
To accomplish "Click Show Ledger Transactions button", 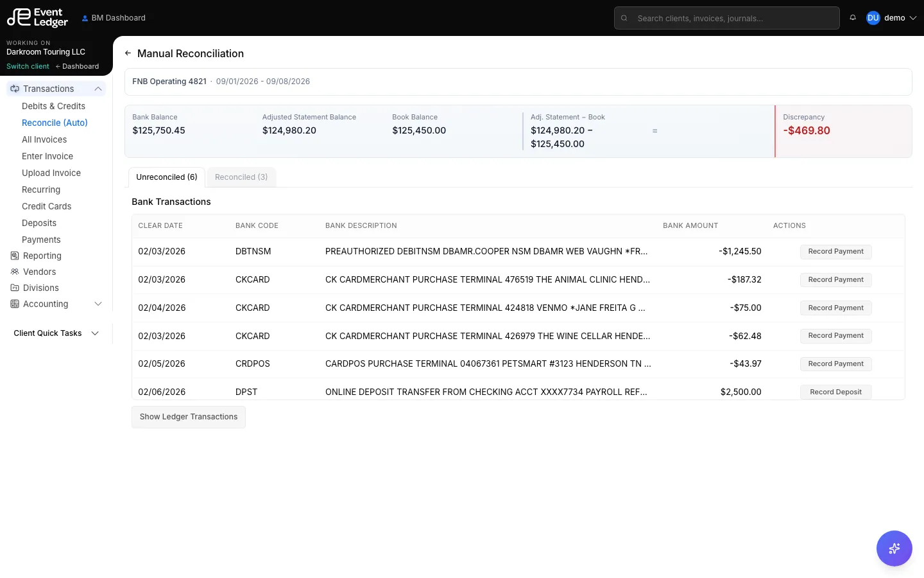I will (189, 417).
